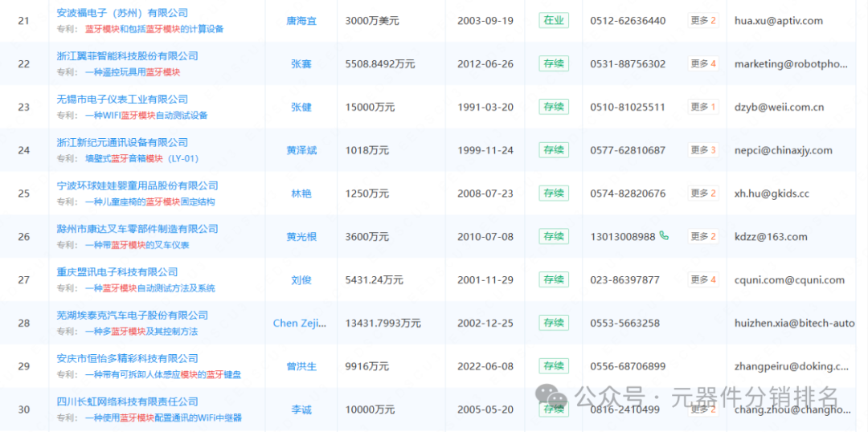Click the 在业 status tag in row 21
The height and width of the screenshot is (432, 868).
click(x=554, y=21)
